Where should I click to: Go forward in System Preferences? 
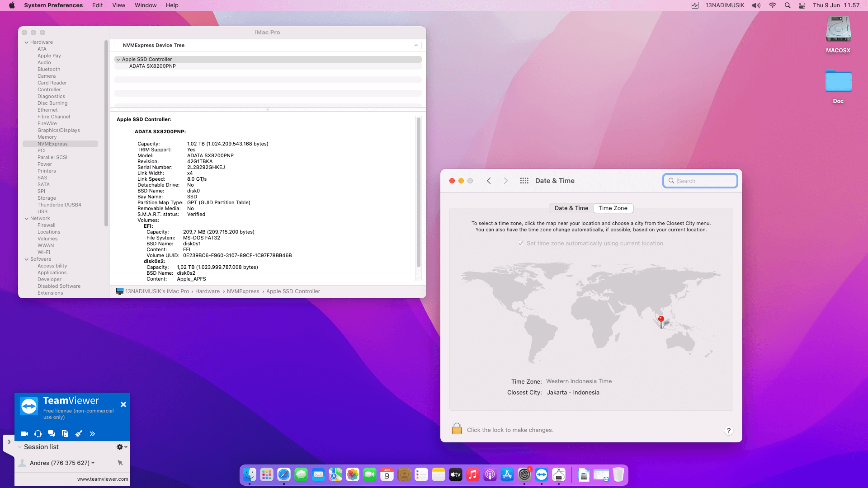505,181
